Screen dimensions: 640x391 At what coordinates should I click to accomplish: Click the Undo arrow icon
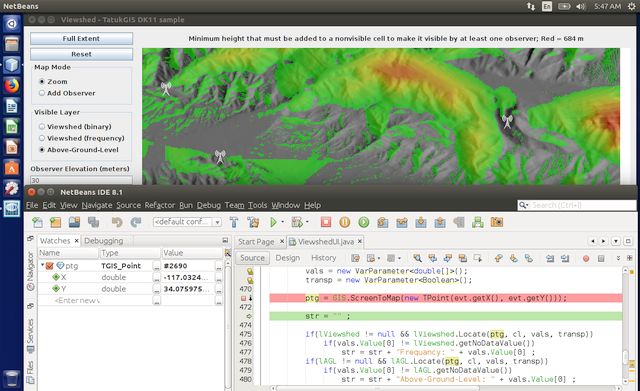tap(117, 222)
